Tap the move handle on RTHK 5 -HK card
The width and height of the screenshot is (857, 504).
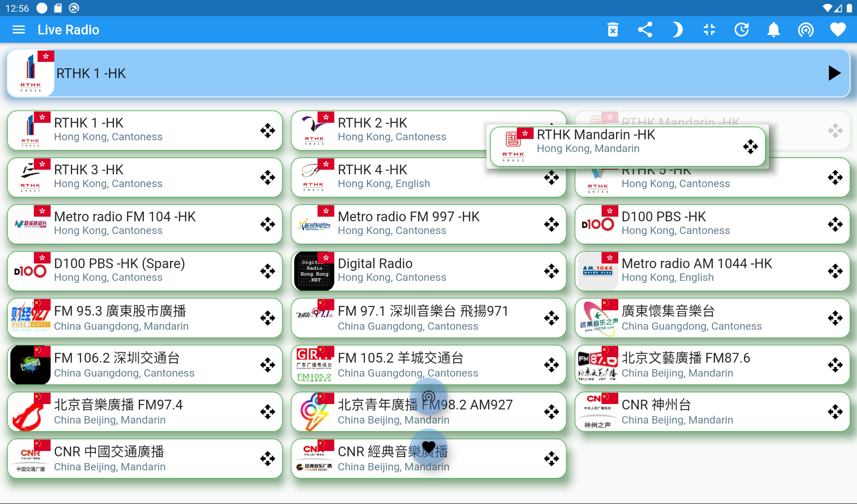[x=835, y=178]
